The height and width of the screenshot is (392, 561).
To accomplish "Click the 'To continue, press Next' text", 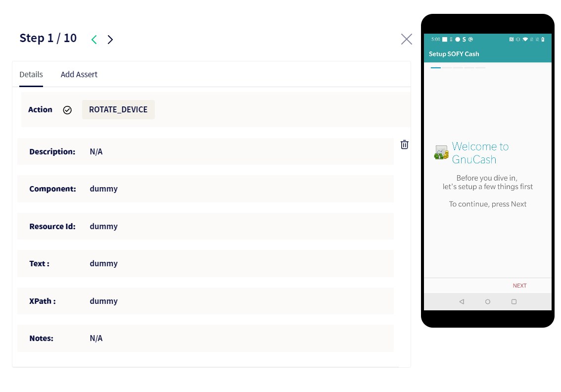I will tap(488, 204).
